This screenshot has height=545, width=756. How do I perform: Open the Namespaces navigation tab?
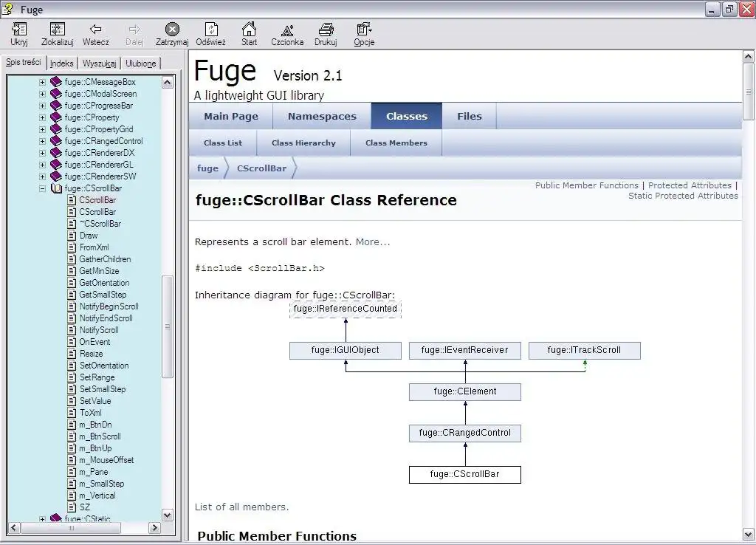[x=322, y=116]
